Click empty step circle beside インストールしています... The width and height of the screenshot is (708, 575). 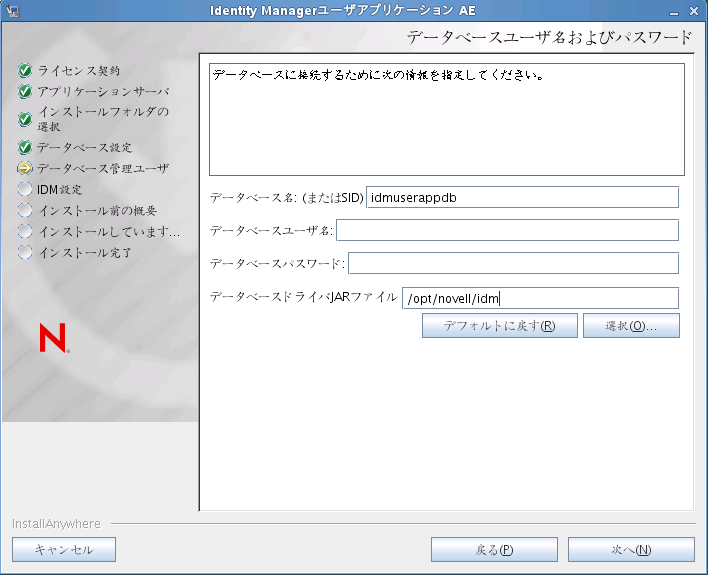coord(25,232)
